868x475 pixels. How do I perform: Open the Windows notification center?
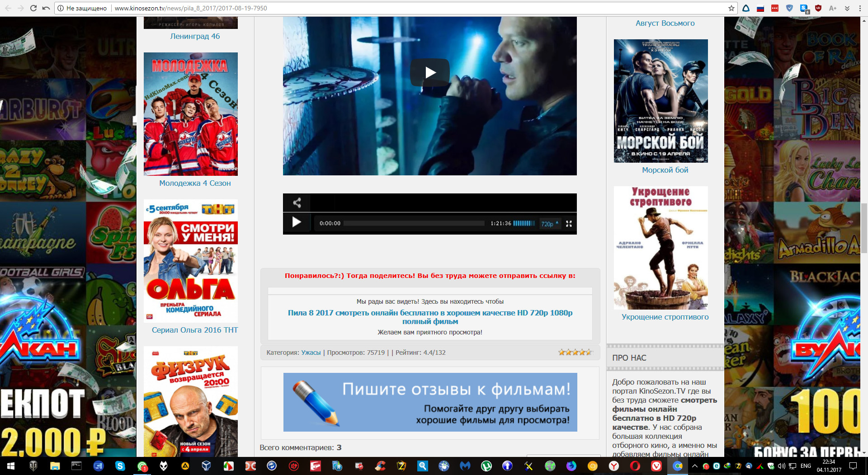point(853,466)
